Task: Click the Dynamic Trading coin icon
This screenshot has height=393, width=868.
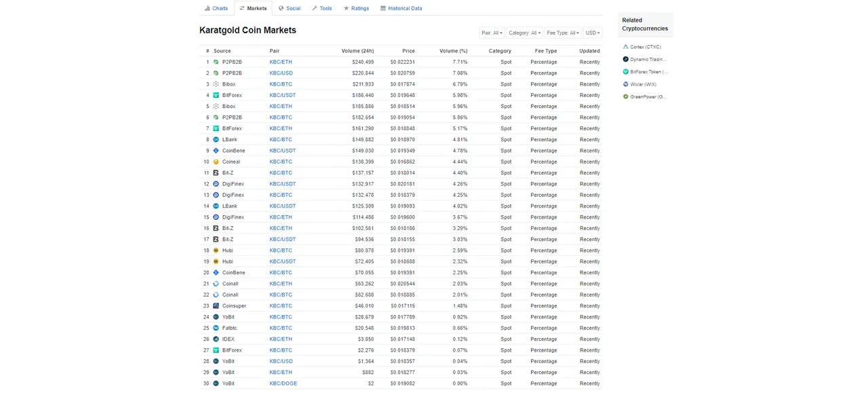Action: click(625, 59)
